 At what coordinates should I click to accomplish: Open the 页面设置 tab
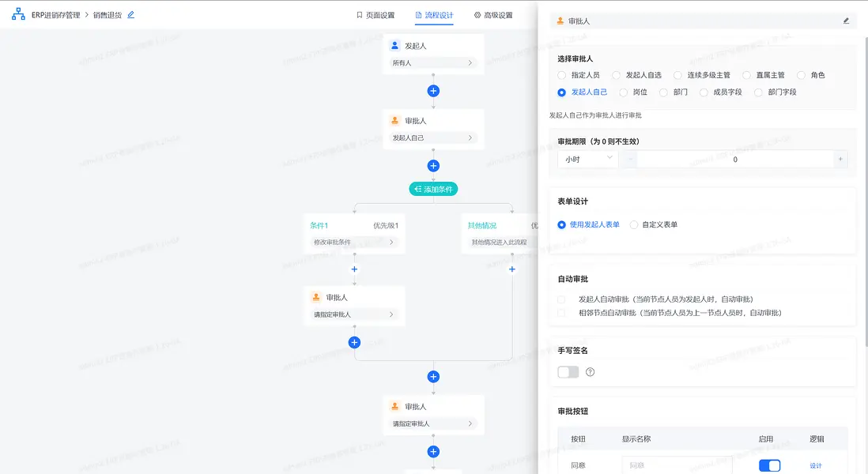(376, 16)
